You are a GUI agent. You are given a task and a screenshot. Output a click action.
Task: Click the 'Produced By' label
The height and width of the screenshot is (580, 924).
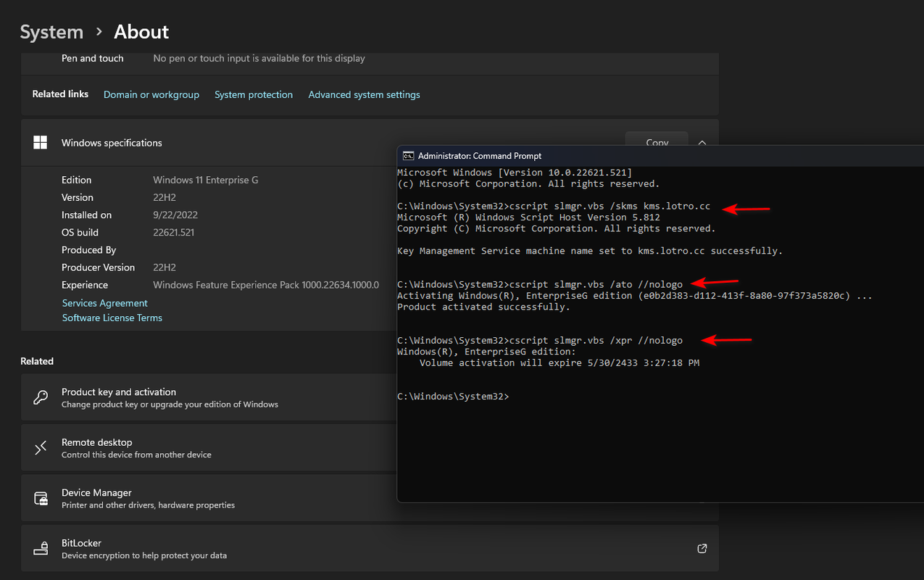pos(89,250)
